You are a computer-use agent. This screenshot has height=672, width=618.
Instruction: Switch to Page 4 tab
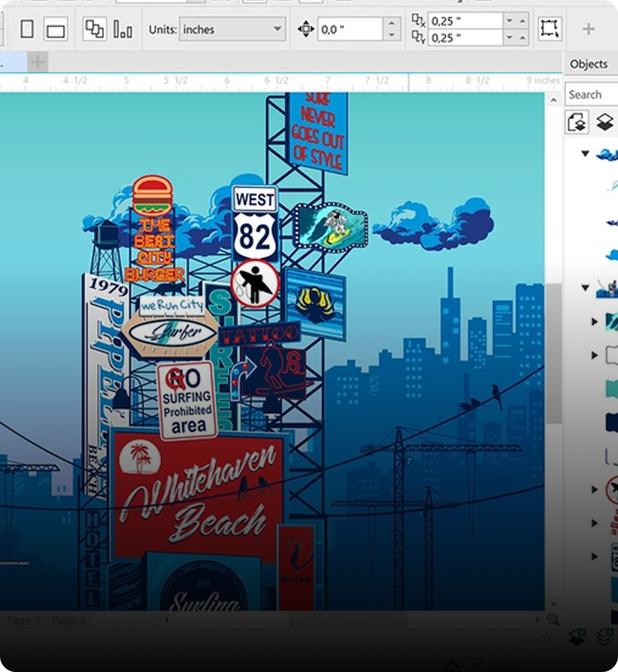click(x=68, y=620)
